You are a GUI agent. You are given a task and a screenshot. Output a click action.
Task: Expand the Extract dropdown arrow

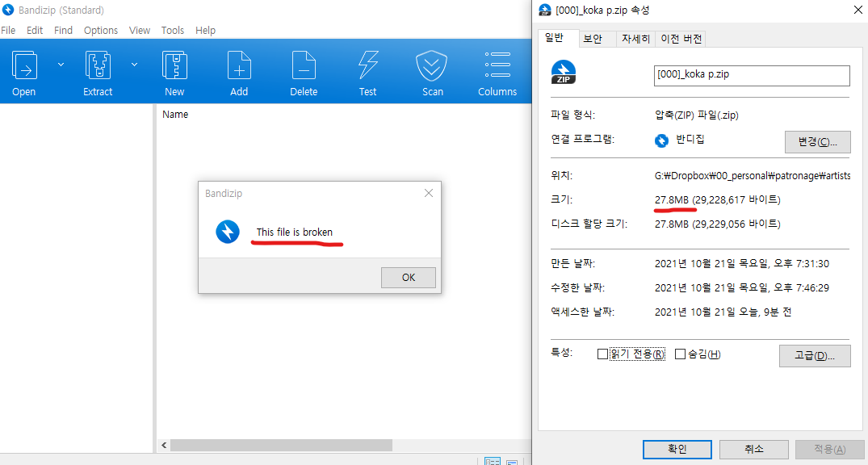click(x=135, y=65)
